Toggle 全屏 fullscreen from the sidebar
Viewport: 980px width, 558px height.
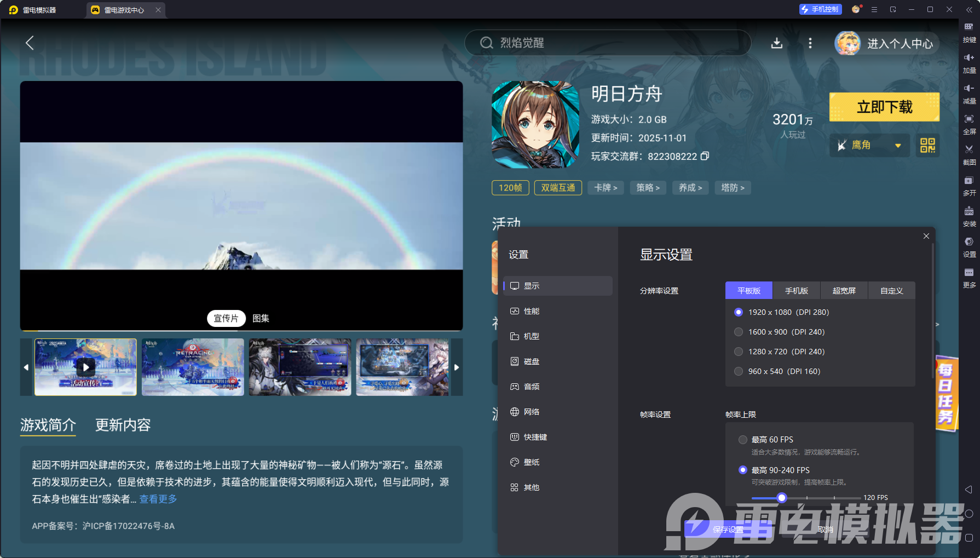[969, 125]
